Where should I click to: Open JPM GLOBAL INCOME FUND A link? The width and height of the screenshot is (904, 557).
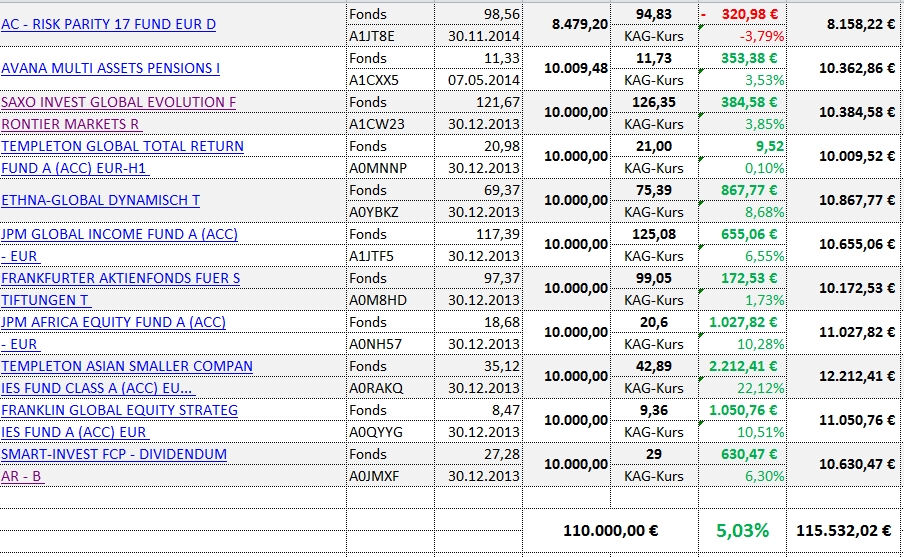tap(118, 234)
